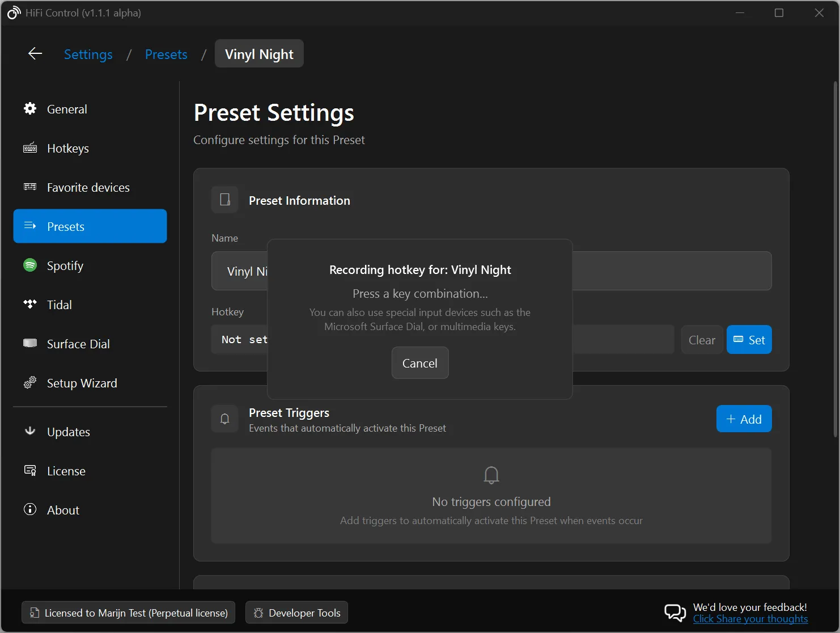Viewport: 840px width, 633px height.
Task: Open About via the info icon
Action: pos(29,509)
